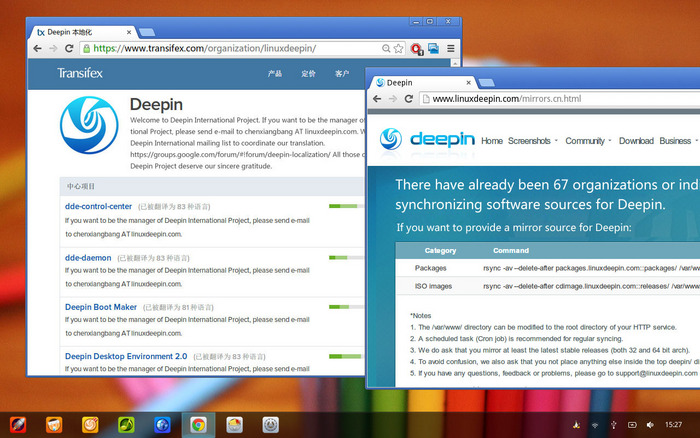
Task: Open a new tab in the mirrors window
Action: [486, 83]
